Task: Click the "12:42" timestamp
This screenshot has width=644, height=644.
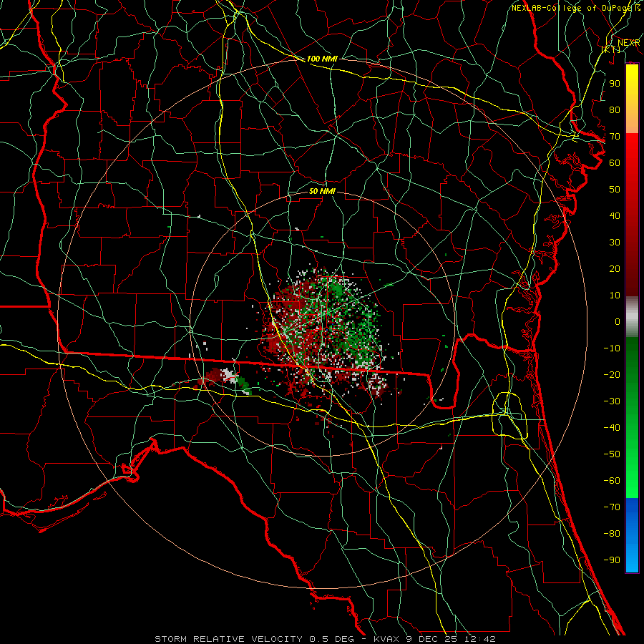Action: 480,639
